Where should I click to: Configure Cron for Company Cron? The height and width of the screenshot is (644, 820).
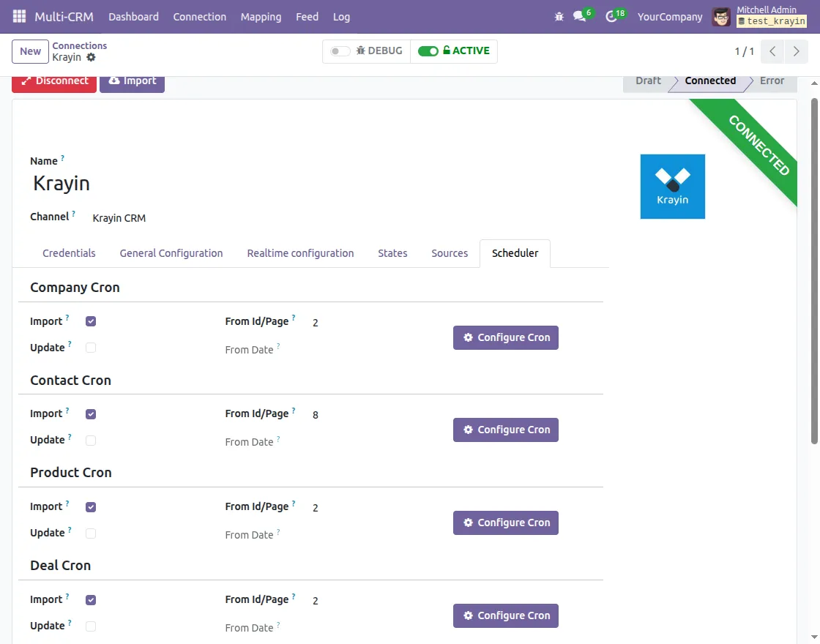506,337
